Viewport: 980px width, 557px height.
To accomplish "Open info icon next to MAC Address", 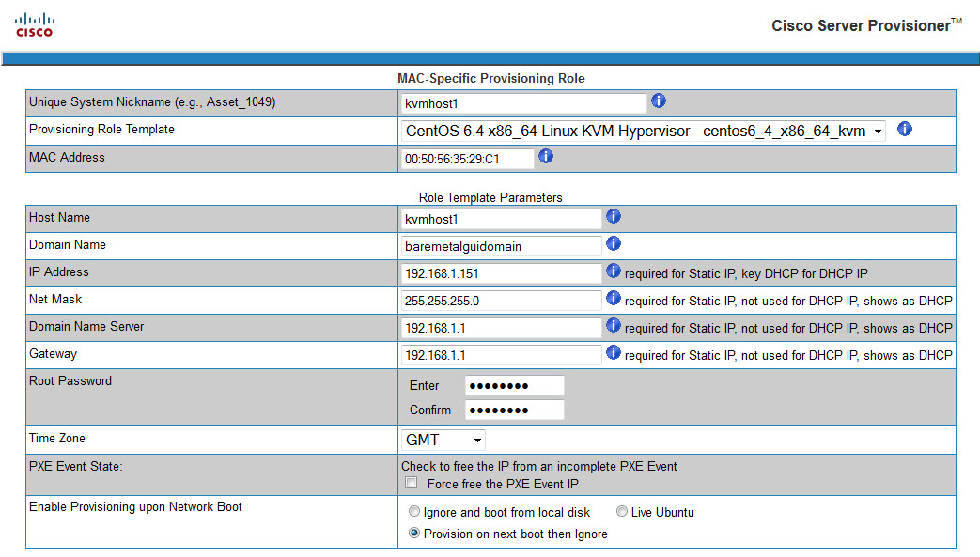I will (546, 156).
